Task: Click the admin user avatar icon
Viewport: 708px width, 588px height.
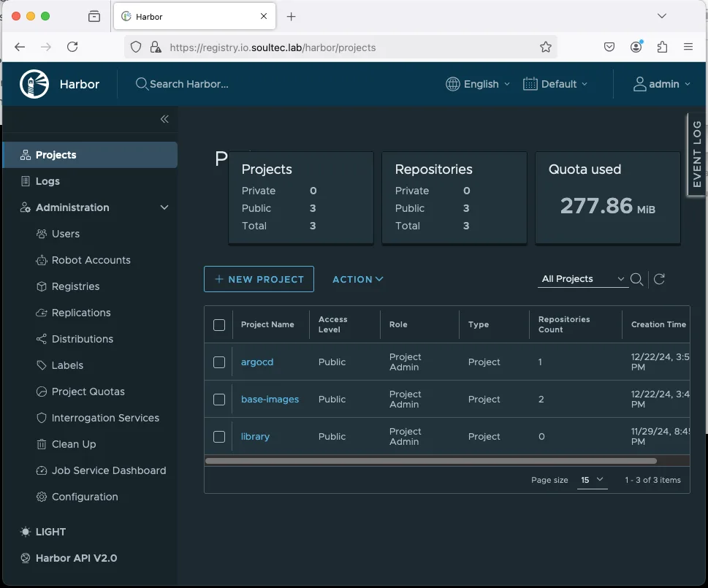Action: click(x=639, y=84)
